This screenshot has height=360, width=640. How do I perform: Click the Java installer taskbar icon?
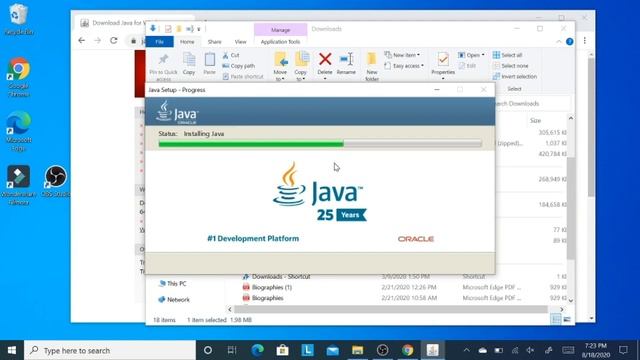tap(433, 350)
